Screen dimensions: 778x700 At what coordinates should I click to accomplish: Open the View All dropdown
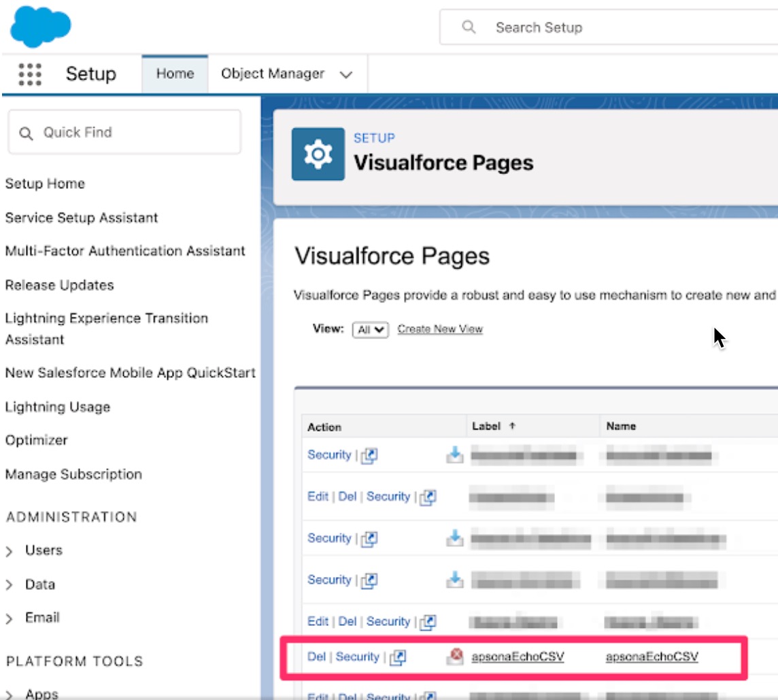(x=370, y=330)
